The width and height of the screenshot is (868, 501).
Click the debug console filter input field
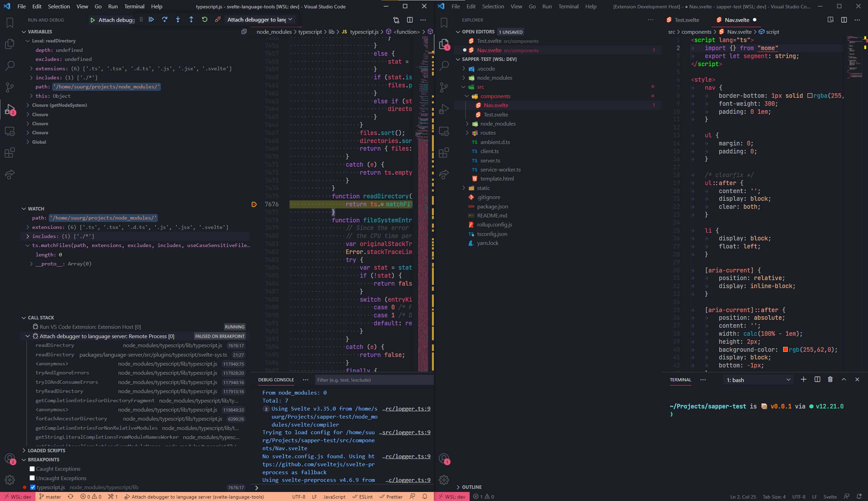click(x=374, y=380)
